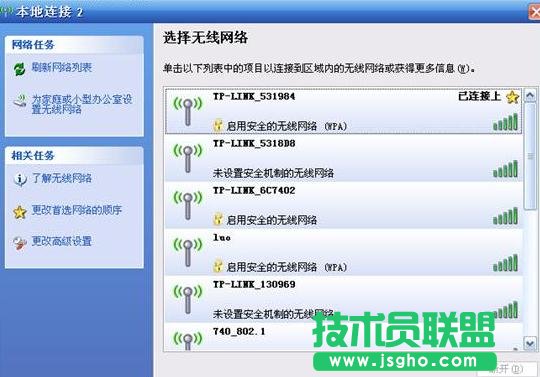This screenshot has width=540, height=377.
Task: Open the refresh network list link
Action: tap(62, 67)
